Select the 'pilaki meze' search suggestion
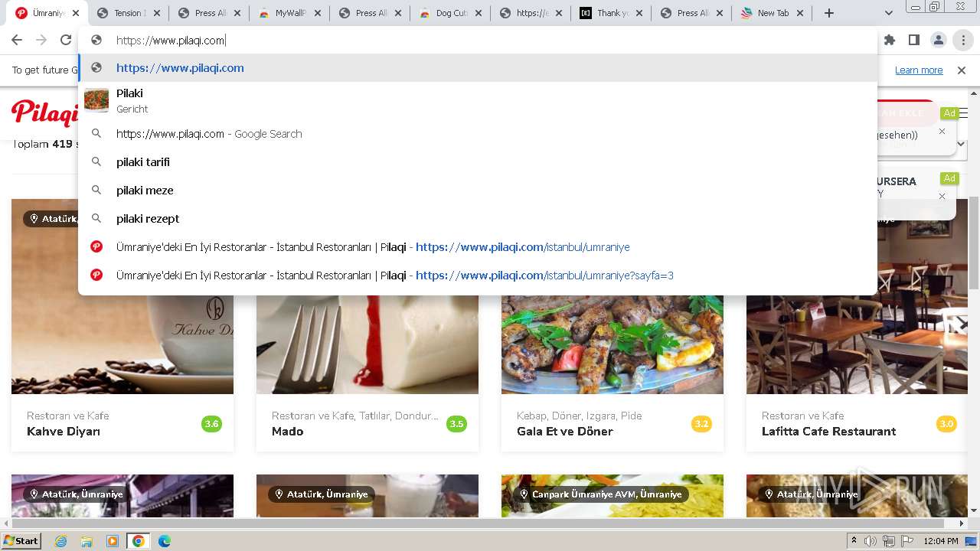This screenshot has height=551, width=980. click(x=478, y=191)
